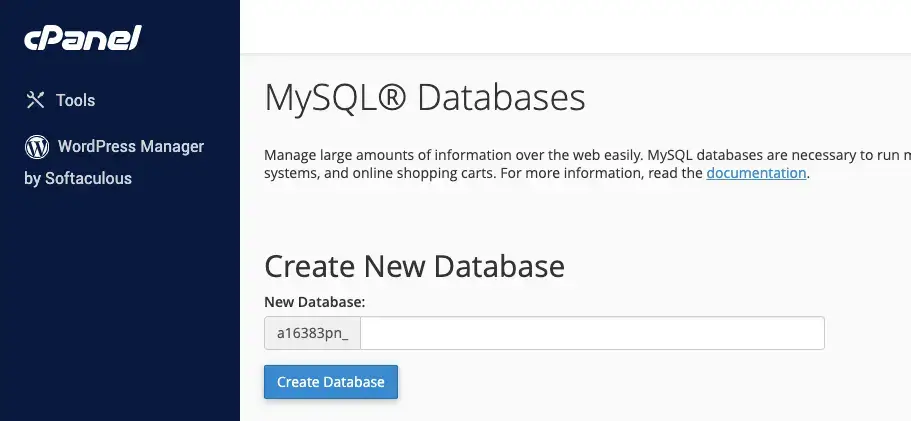The image size is (911, 421).
Task: Open the documentation link
Action: click(756, 173)
